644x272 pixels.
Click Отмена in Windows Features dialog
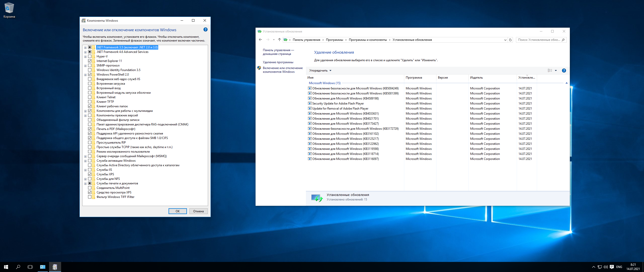[198, 211]
